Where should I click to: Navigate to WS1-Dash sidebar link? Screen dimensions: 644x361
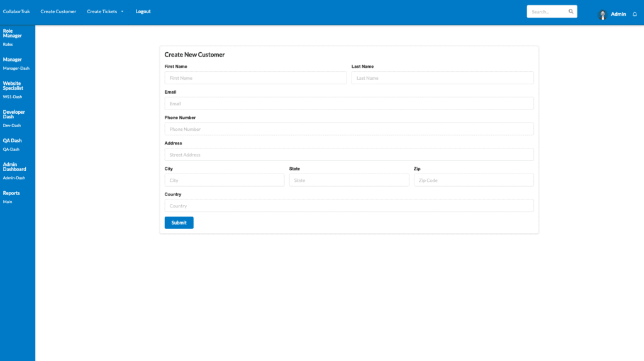[x=13, y=97]
